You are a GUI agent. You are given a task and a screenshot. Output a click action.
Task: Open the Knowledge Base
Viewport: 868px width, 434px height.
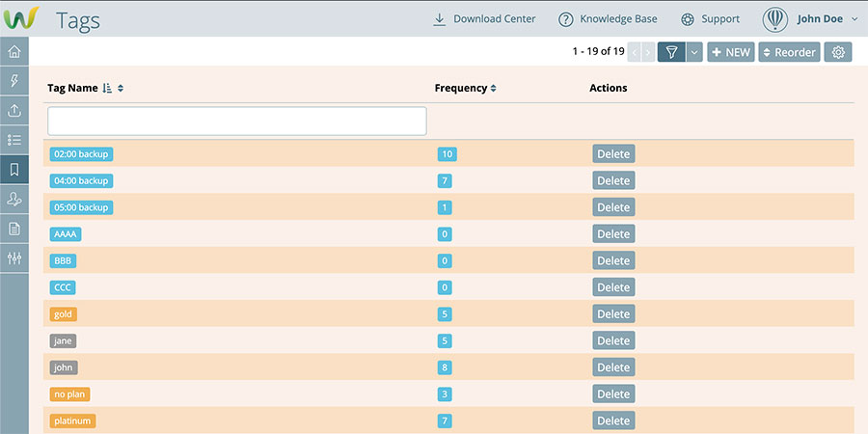pos(609,18)
